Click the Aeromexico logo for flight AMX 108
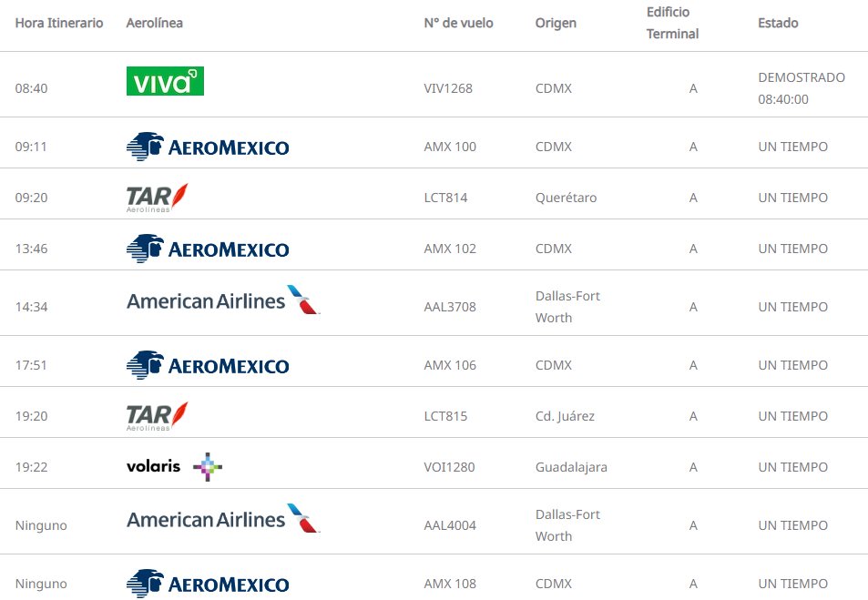This screenshot has height=600, width=868. coord(208,584)
